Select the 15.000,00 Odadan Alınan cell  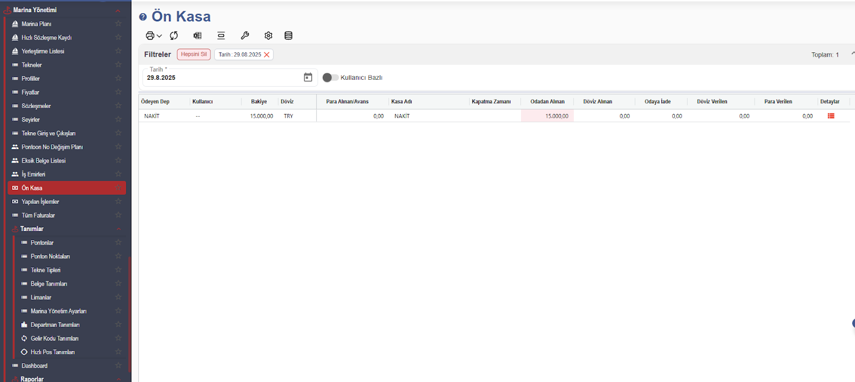(547, 116)
